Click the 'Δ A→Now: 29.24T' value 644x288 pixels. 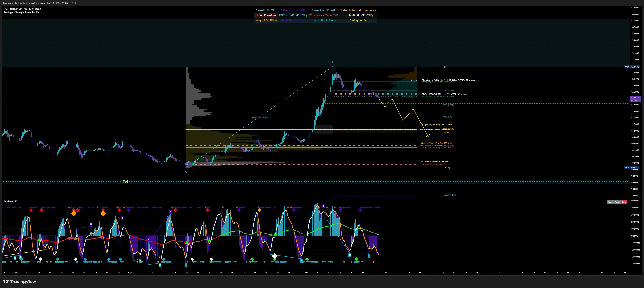point(323,10)
